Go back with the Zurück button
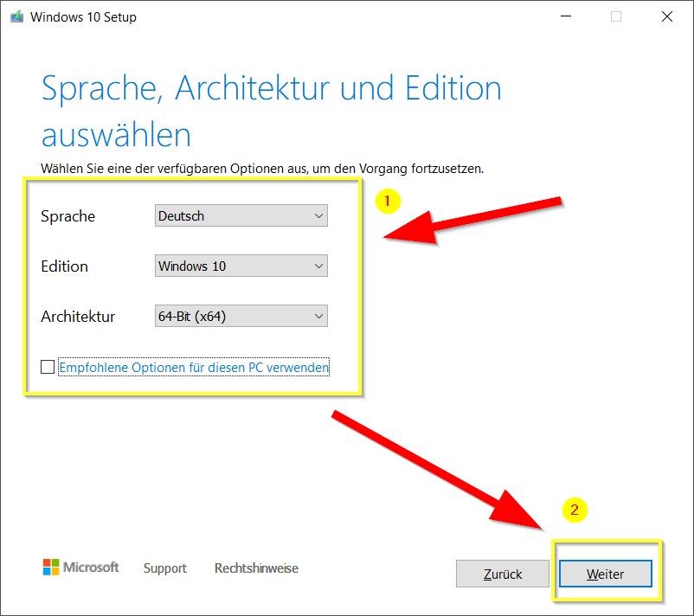This screenshot has height=616, width=694. click(502, 574)
